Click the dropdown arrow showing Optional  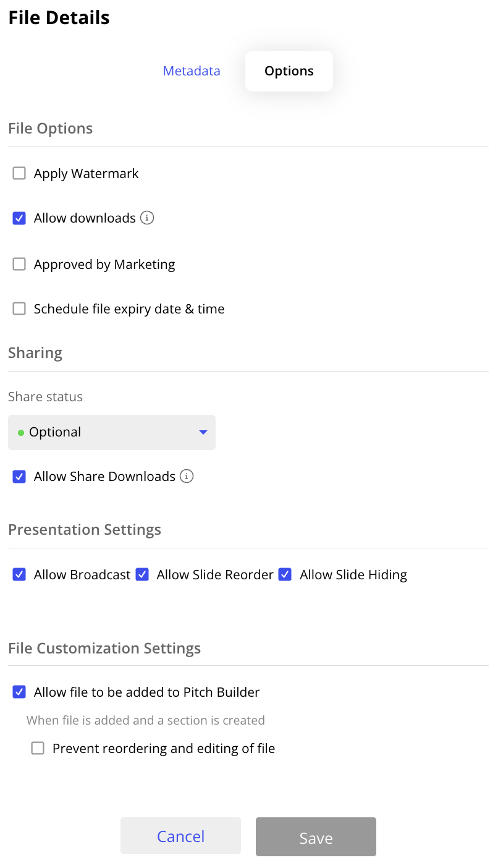203,432
